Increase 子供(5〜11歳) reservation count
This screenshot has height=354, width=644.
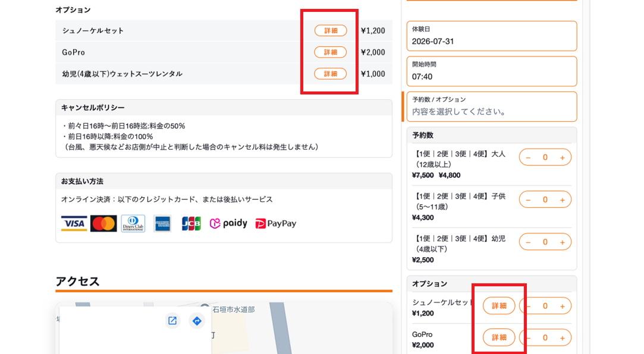[563, 200]
